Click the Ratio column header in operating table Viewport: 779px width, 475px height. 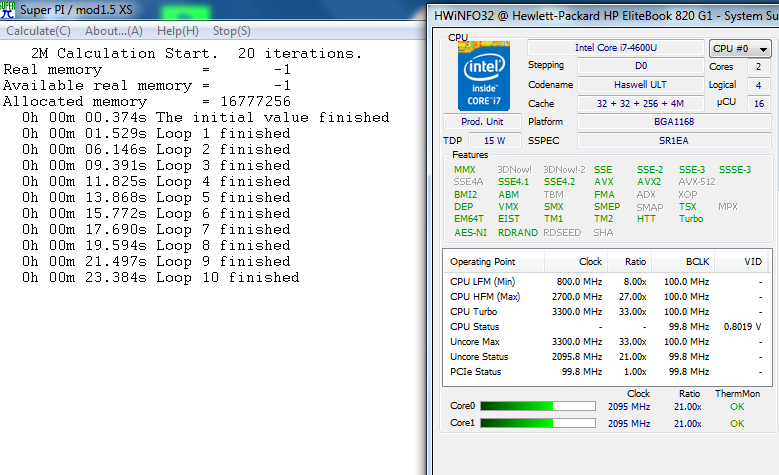point(630,262)
